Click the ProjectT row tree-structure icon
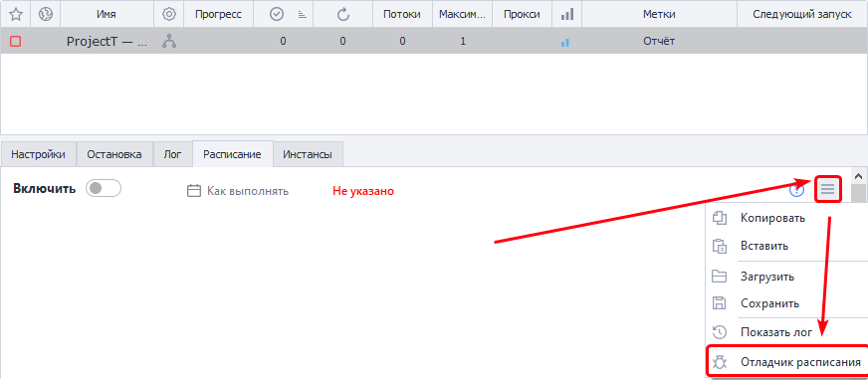This screenshot has width=868, height=380. (169, 41)
